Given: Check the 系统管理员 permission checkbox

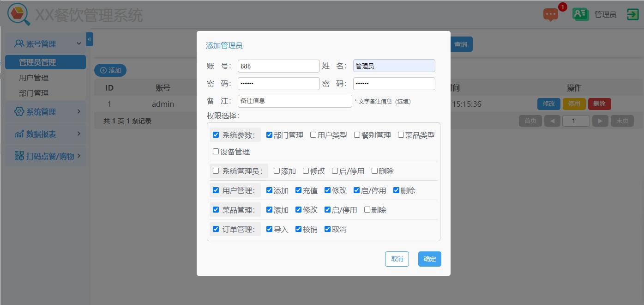Looking at the screenshot, I should (216, 171).
